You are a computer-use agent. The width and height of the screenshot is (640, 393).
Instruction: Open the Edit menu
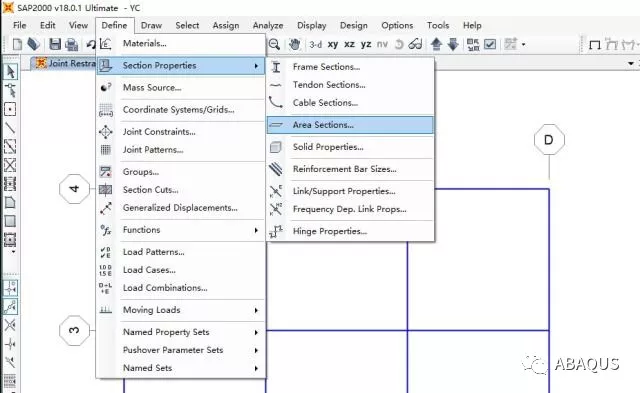[48, 25]
